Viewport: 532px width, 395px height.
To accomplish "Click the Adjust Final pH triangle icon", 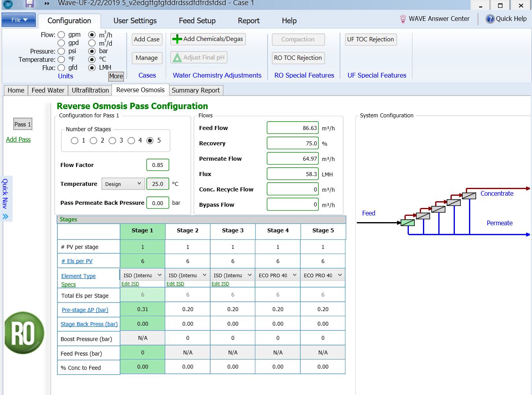I will (177, 57).
